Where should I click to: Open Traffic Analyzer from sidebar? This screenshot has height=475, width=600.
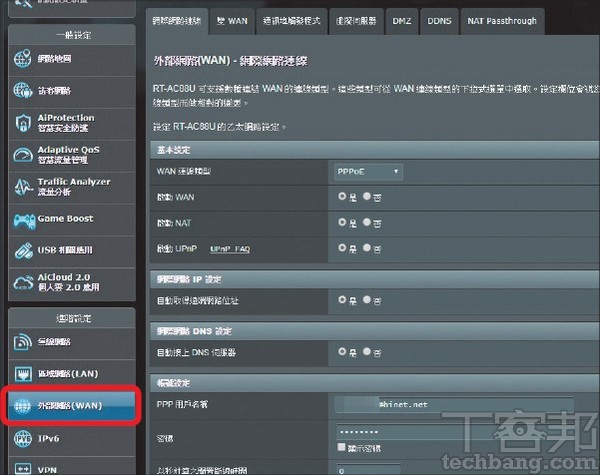(22, 187)
